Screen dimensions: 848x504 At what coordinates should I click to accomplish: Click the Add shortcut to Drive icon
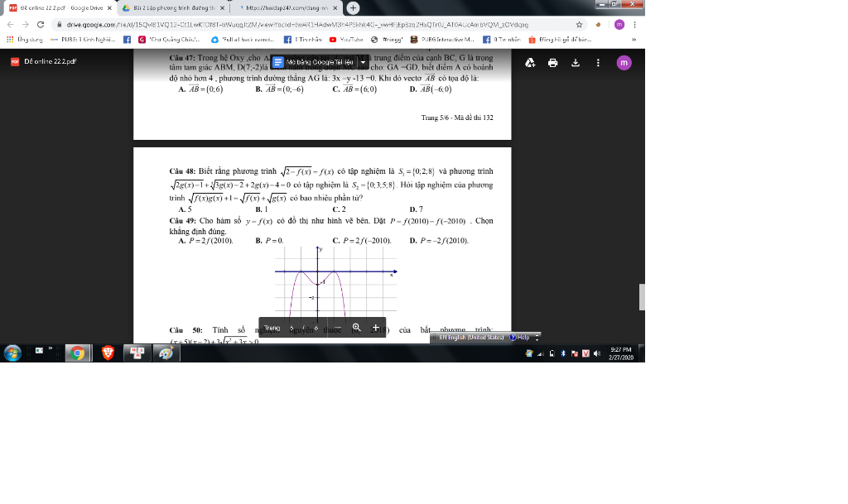tap(530, 63)
